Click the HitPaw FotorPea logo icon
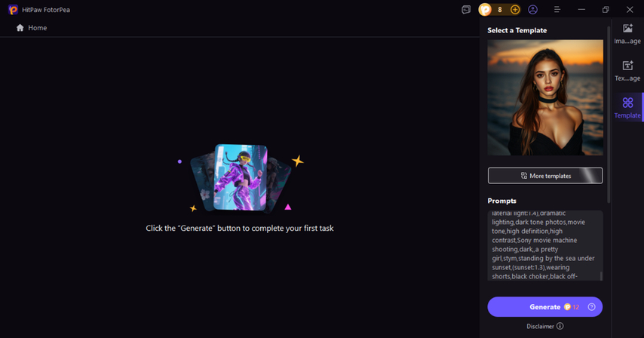This screenshot has width=644, height=338. (13, 10)
